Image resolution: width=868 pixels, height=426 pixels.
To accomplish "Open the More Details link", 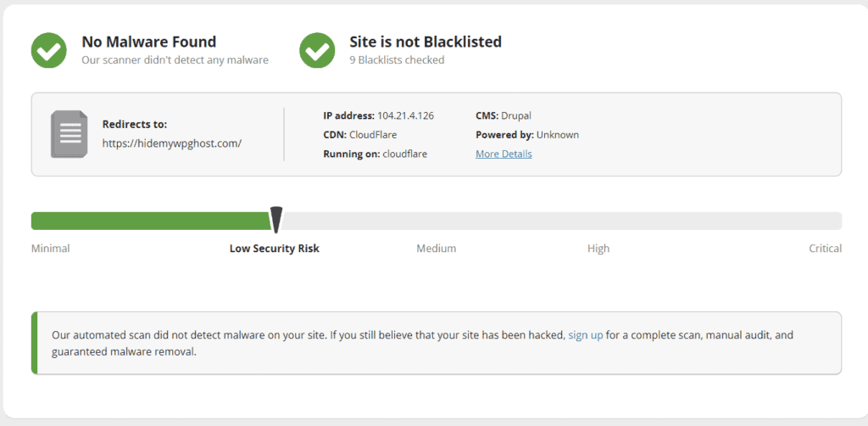I will 504,154.
